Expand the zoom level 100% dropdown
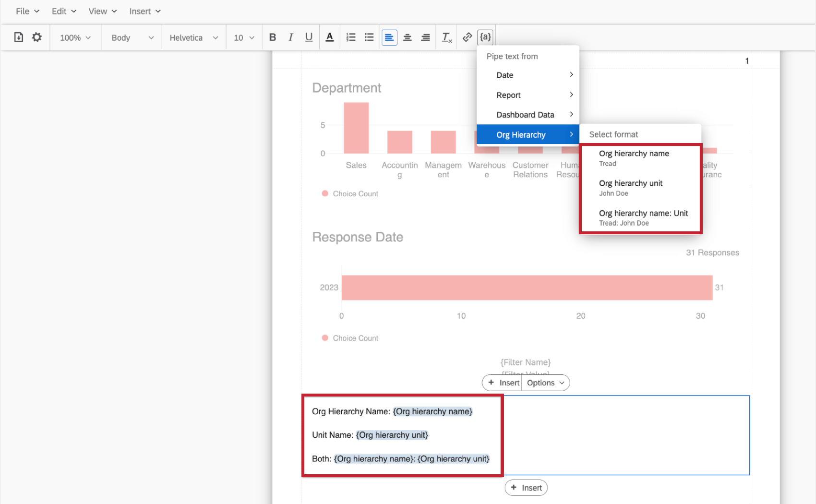 point(75,37)
